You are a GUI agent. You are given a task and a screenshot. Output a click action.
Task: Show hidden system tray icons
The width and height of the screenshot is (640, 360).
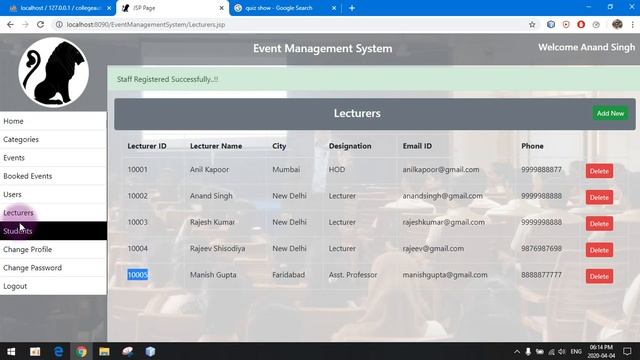[517, 351]
